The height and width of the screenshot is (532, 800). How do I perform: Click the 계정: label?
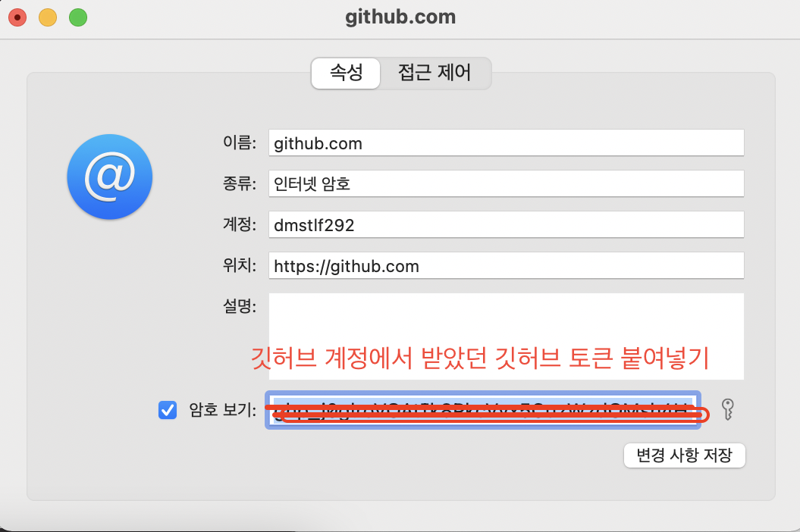point(240,224)
